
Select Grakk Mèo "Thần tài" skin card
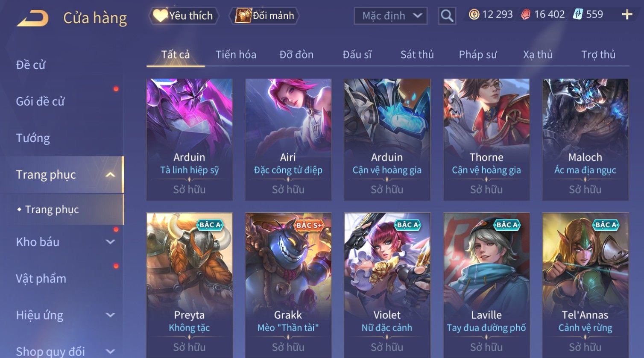click(x=288, y=285)
